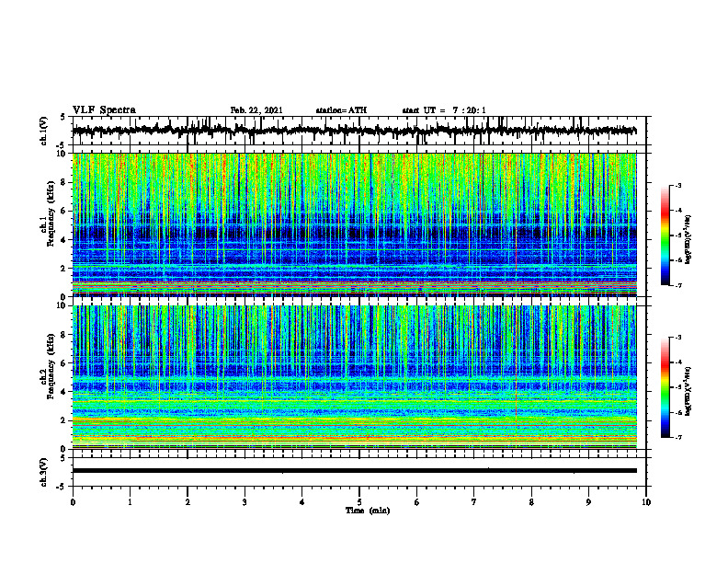Select the "start UT = 7:20:1" label
728x563 pixels.
[444, 110]
